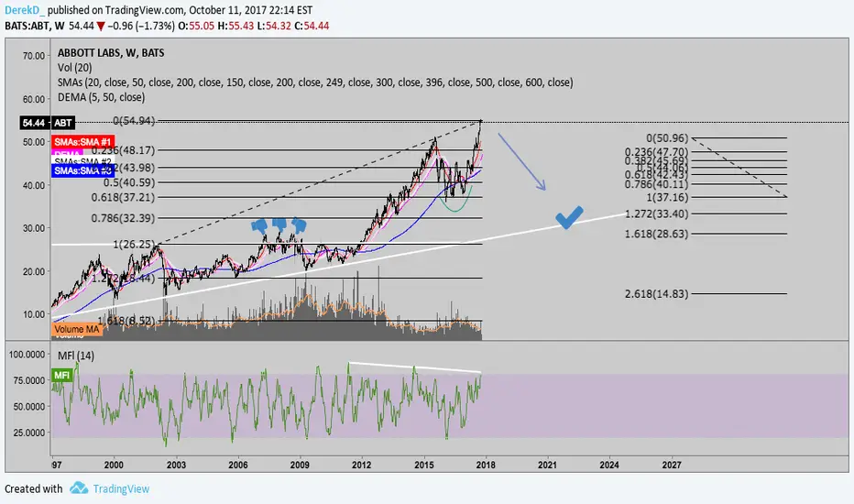Click the leftmost blue thumbs-down icon
This screenshot has width=854, height=504.
(259, 225)
